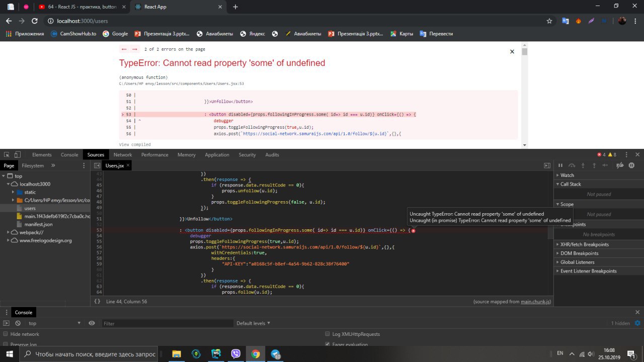Open the main.chunk.js source mapped link
This screenshot has width=644, height=362.
coord(535,302)
